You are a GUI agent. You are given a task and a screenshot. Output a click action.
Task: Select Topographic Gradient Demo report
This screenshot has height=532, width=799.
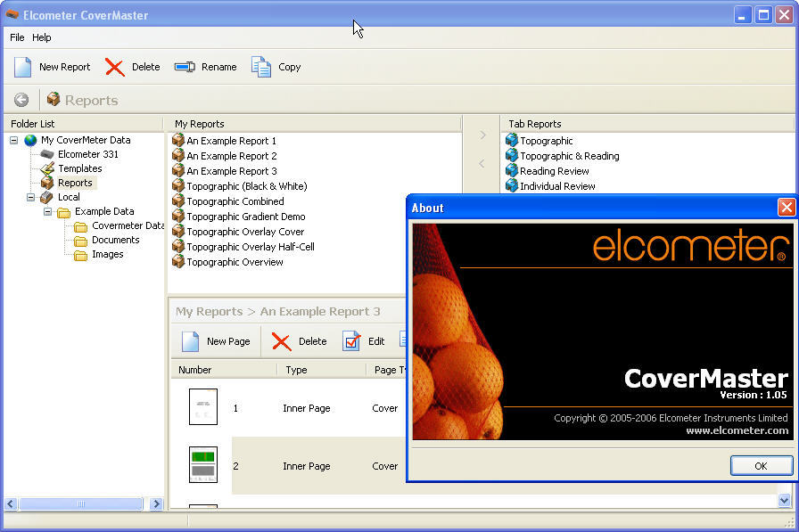(245, 217)
